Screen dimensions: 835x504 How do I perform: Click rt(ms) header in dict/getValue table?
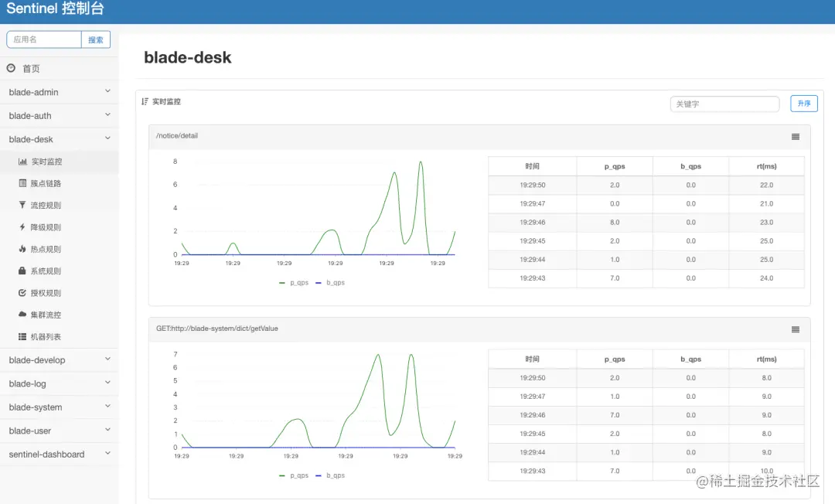click(766, 359)
